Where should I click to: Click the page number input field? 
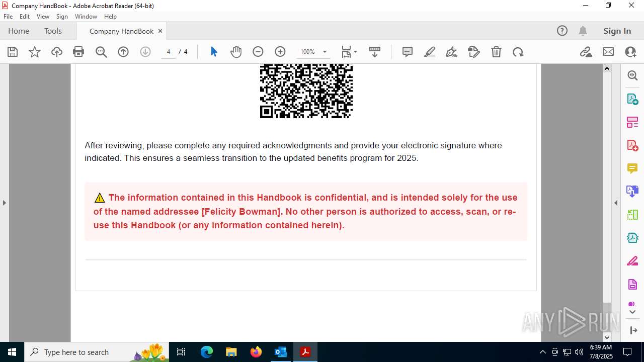click(x=169, y=52)
